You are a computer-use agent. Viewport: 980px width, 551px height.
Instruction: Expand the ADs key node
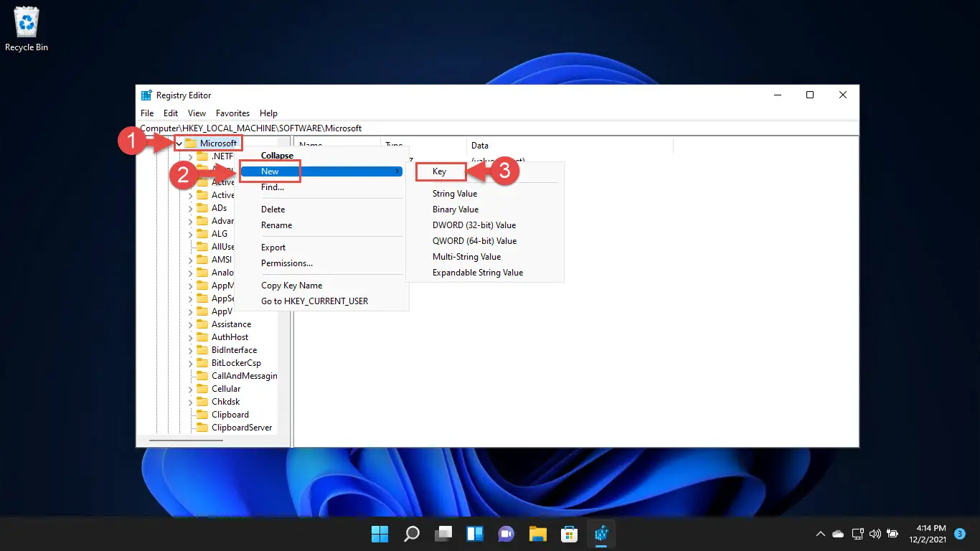[x=190, y=208]
